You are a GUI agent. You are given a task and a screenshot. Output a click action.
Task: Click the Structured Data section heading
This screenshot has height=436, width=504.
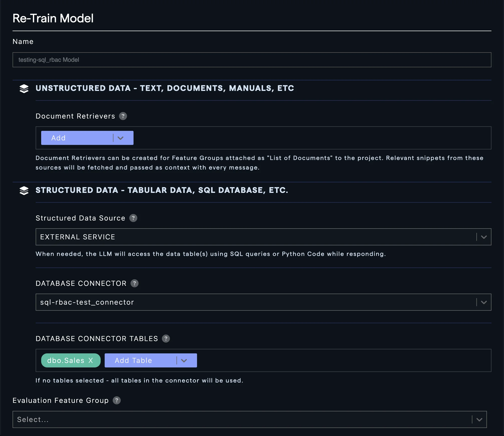(x=162, y=190)
